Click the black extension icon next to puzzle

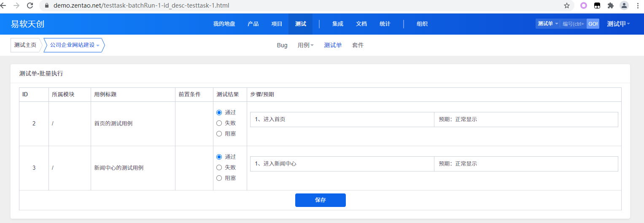597,5
